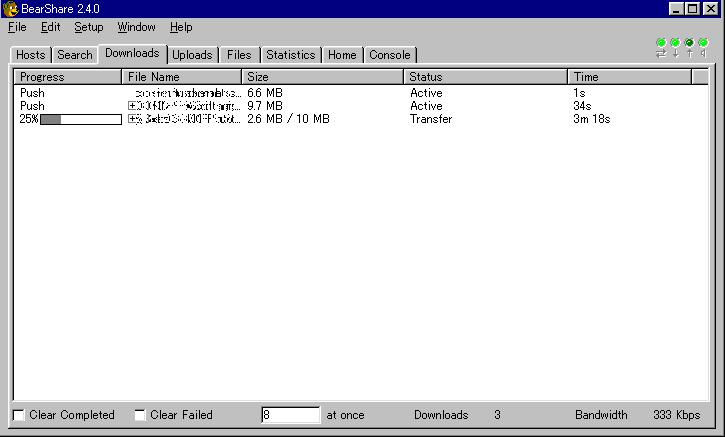Click the Transfer status cell
Image resolution: width=725 pixels, height=437 pixels.
click(431, 119)
